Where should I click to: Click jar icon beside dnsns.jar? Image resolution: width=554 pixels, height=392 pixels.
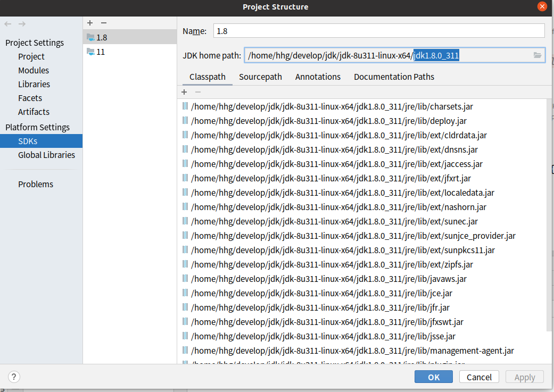coord(185,149)
